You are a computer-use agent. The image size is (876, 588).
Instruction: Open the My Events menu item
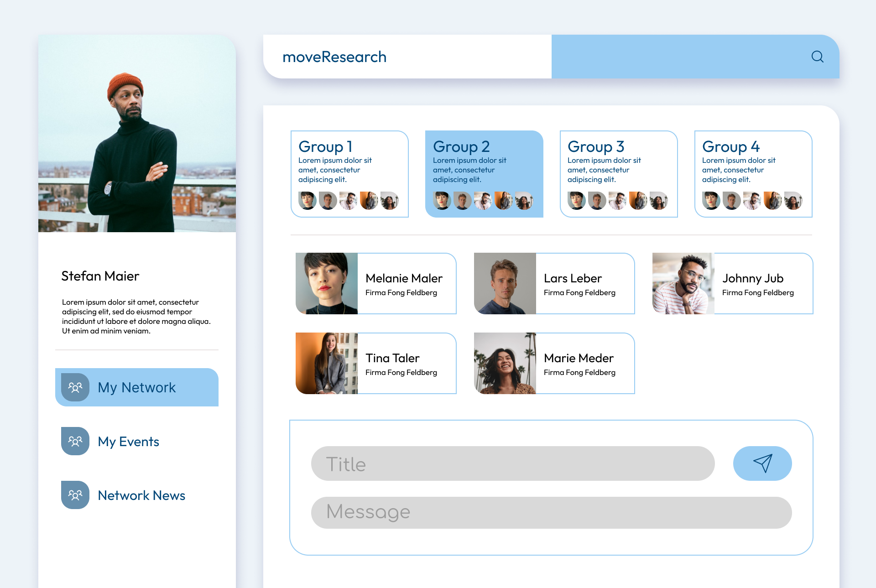(x=128, y=442)
